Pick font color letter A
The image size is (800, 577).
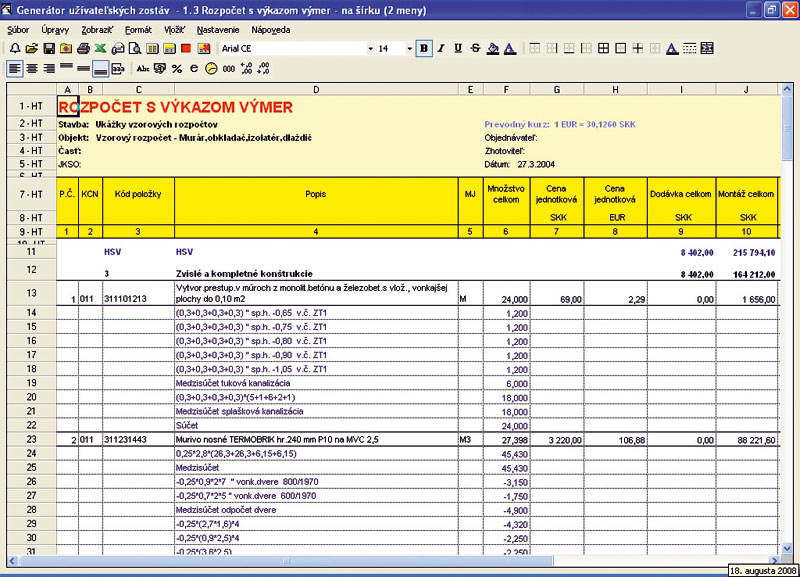tap(510, 48)
